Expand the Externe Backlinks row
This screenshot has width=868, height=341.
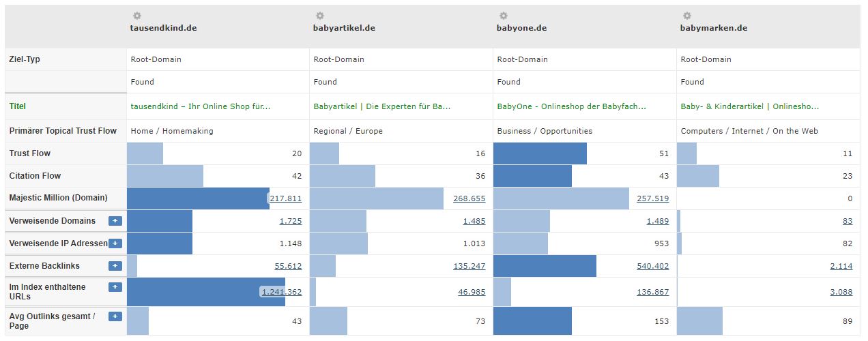(115, 266)
